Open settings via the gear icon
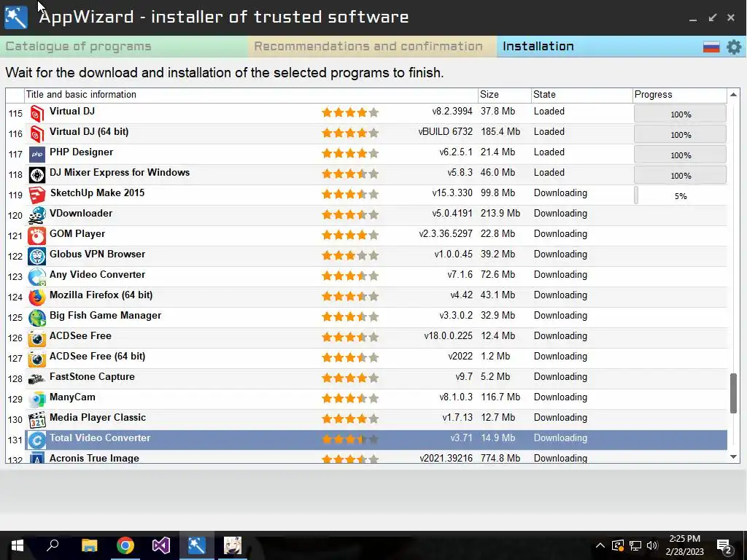This screenshot has width=747, height=560. pyautogui.click(x=734, y=47)
